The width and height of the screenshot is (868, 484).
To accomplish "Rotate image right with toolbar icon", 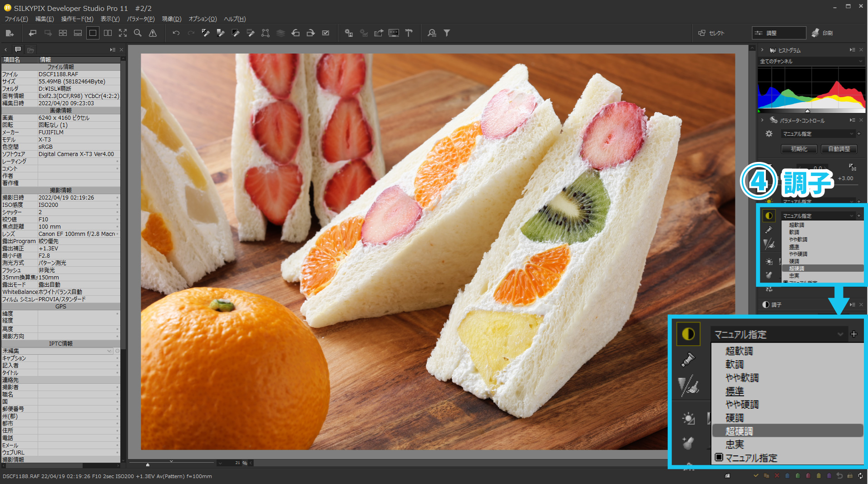I will click(311, 33).
